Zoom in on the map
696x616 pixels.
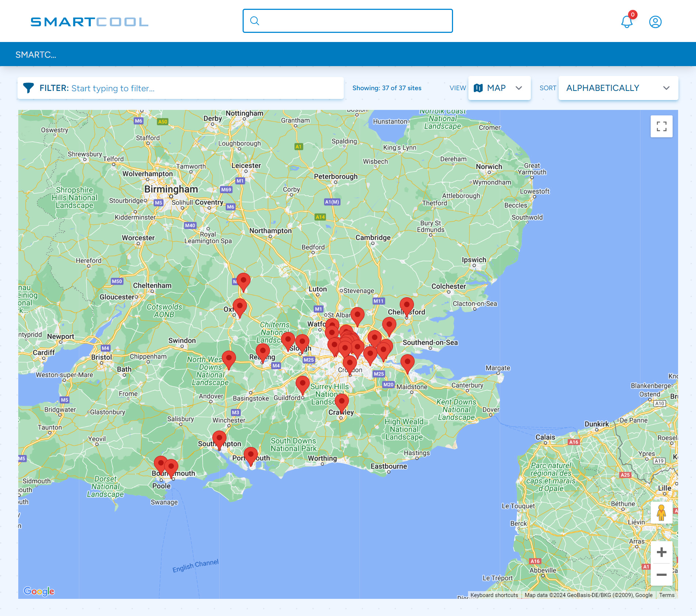click(662, 552)
